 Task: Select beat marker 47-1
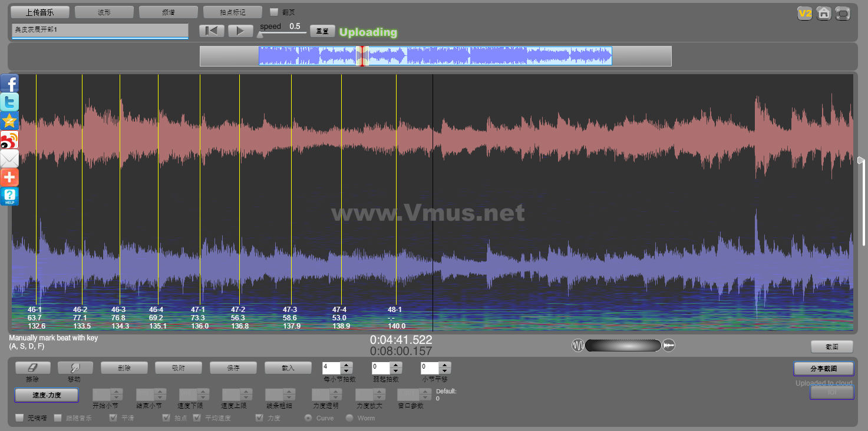(200, 188)
